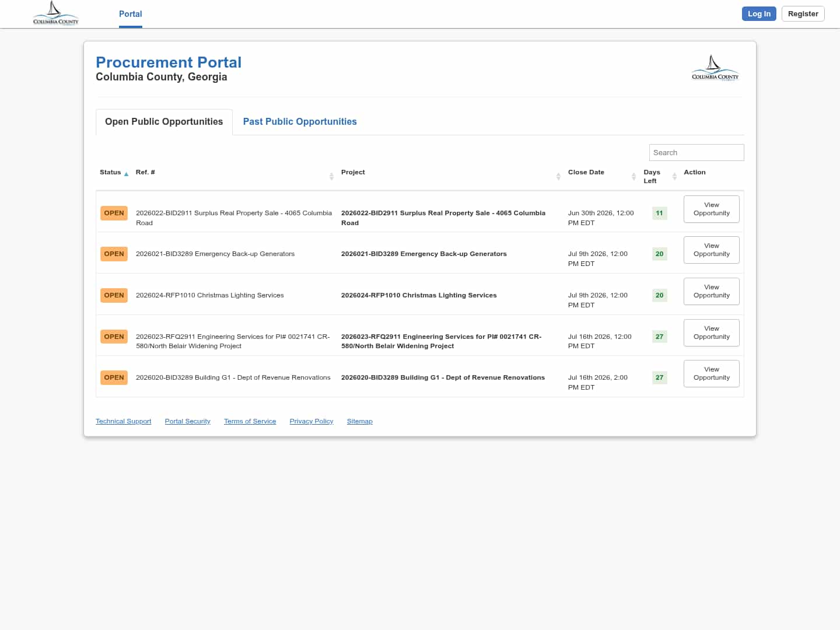Click the days left badge showing 11
This screenshot has width=840, height=630.
(x=659, y=213)
